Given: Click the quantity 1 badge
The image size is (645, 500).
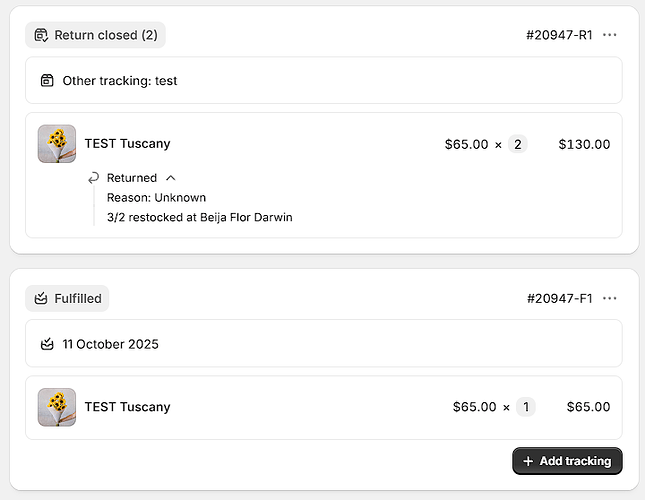Looking at the screenshot, I should click(x=526, y=407).
